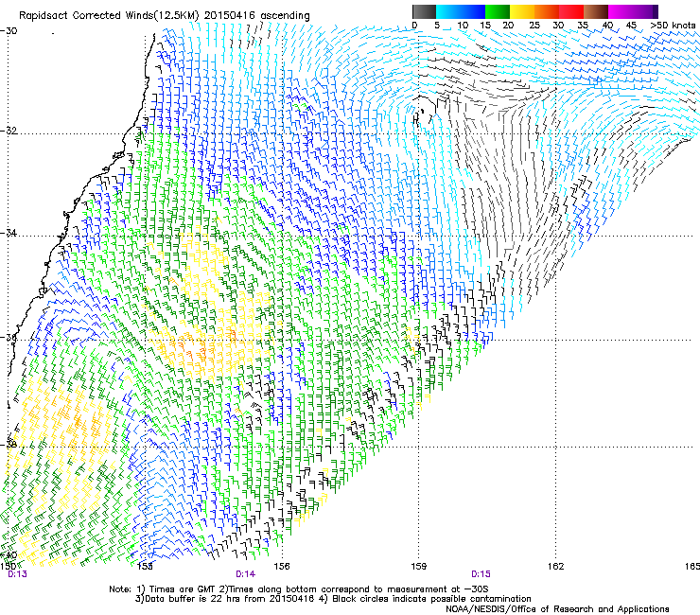The height and width of the screenshot is (615, 700).
Task: Click the legend label "25"
Action: [x=534, y=26]
